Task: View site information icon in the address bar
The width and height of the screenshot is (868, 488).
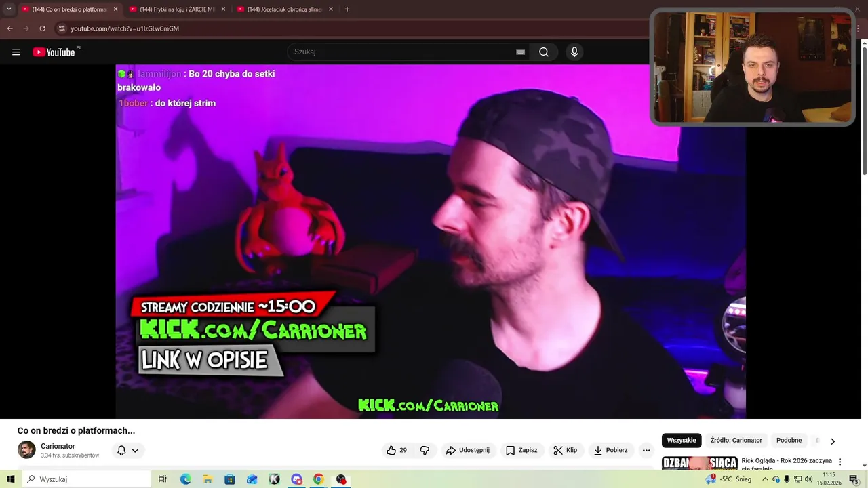Action: pos(62,28)
